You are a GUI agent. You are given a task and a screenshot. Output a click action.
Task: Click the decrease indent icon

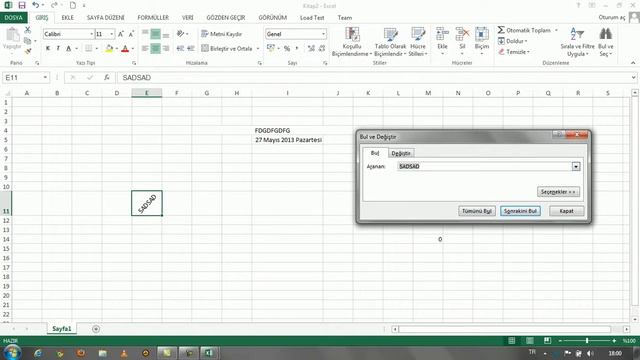[x=180, y=49]
